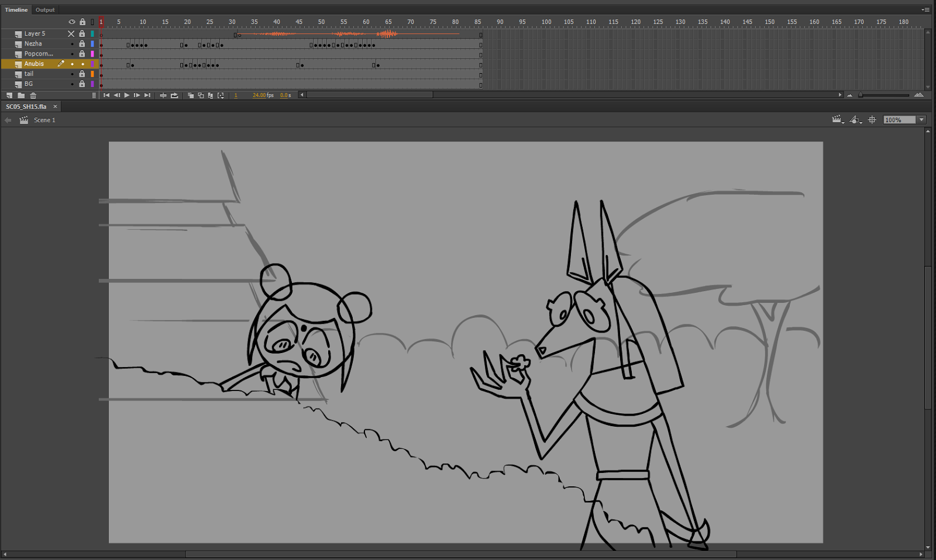Toggle outline color swatch for BG layer
The height and width of the screenshot is (560, 936).
92,84
